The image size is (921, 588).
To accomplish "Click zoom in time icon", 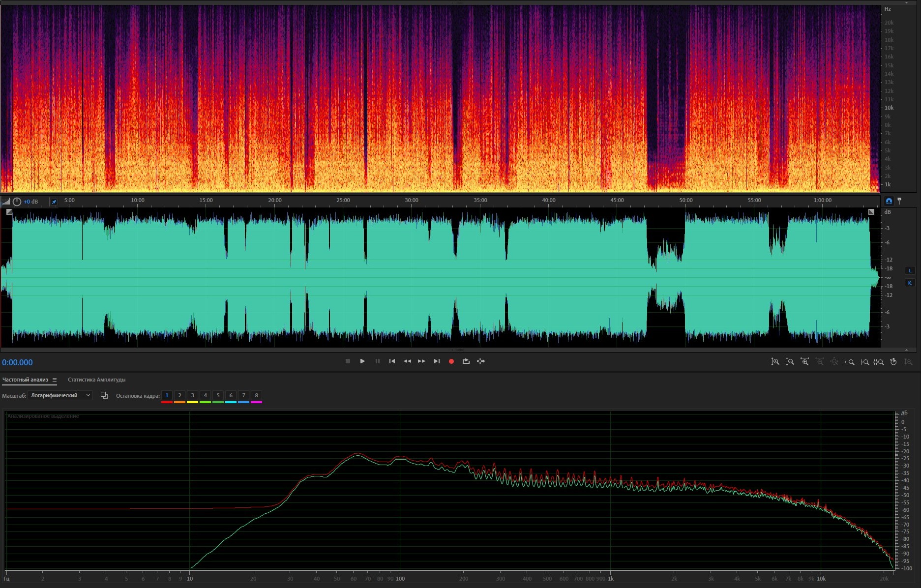I will pos(804,362).
